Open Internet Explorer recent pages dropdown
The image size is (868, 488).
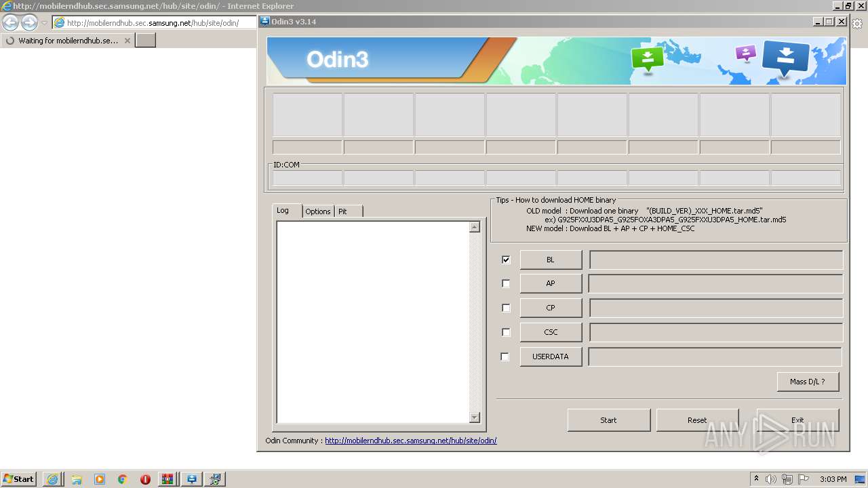44,23
